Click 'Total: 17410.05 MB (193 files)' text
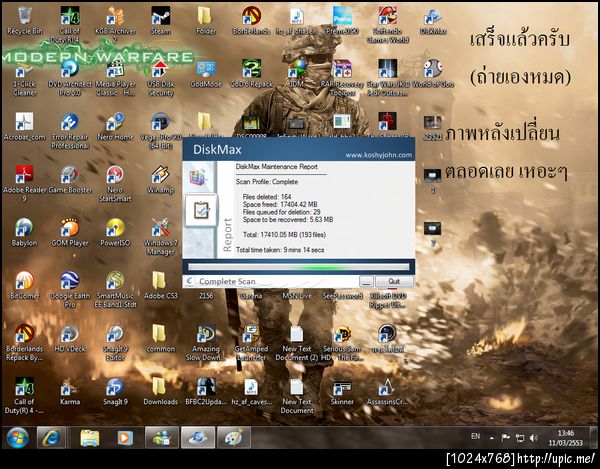Screen dimensions: 600x469 click(284, 234)
